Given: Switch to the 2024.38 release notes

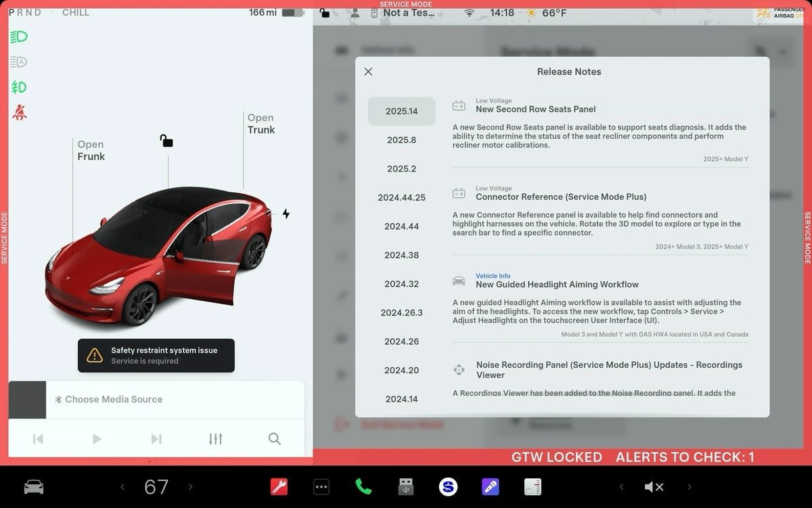Looking at the screenshot, I should (402, 255).
